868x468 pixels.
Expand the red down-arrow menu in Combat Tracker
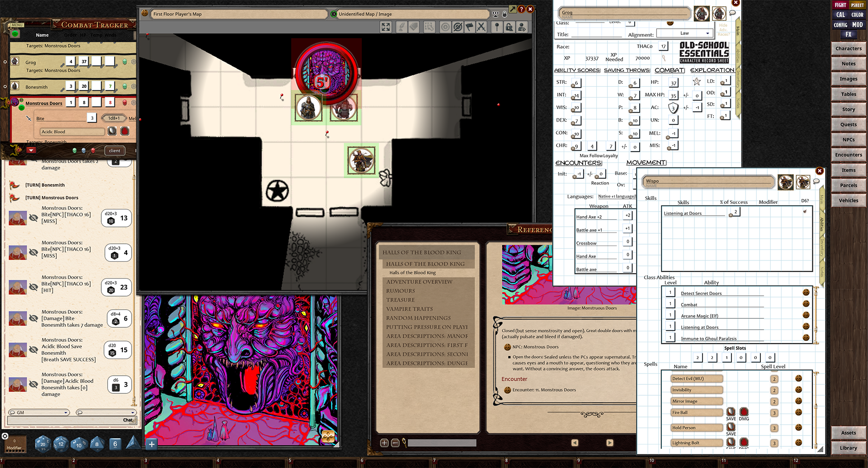click(x=31, y=150)
